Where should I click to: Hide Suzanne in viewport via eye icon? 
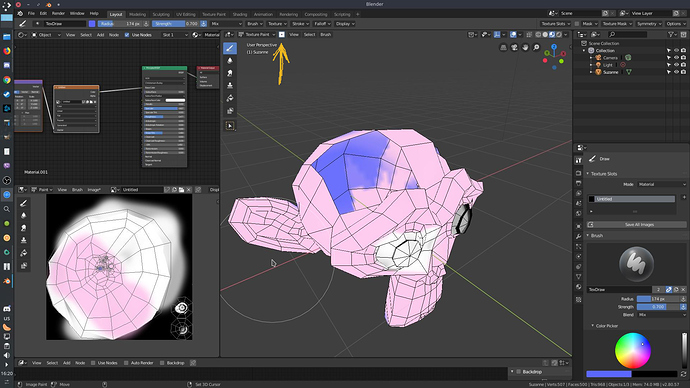676,72
